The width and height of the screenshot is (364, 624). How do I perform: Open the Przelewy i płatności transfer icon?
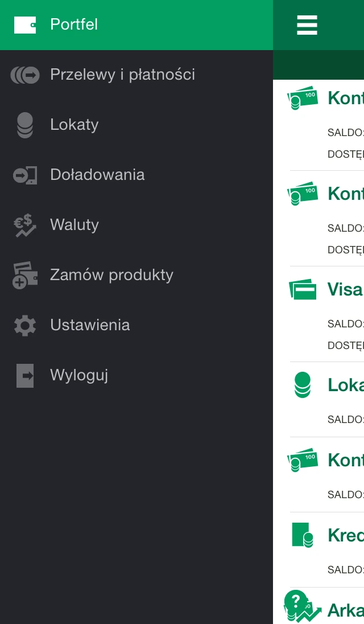[x=25, y=75]
